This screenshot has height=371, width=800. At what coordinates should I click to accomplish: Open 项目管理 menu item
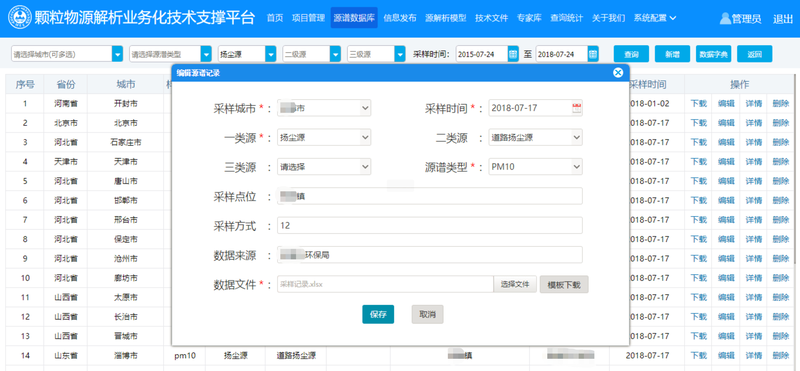tap(308, 18)
